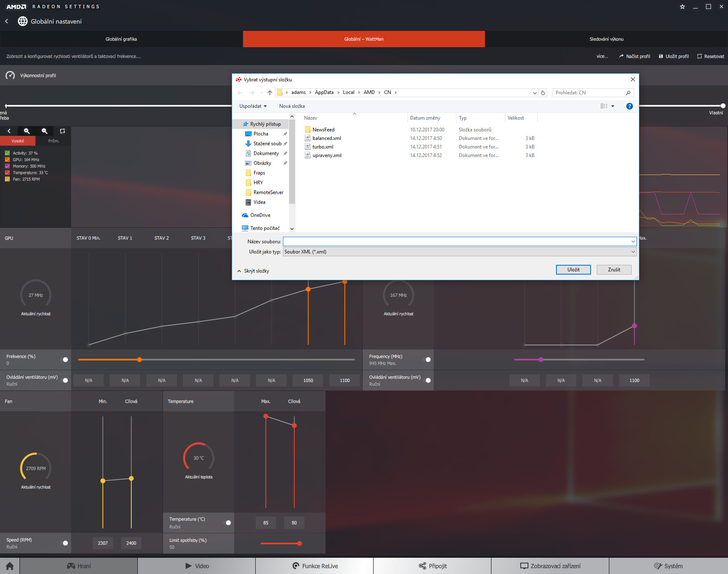Toggle the Activity graph checkbox
Screen dimensions: 728x574
(x=7, y=153)
